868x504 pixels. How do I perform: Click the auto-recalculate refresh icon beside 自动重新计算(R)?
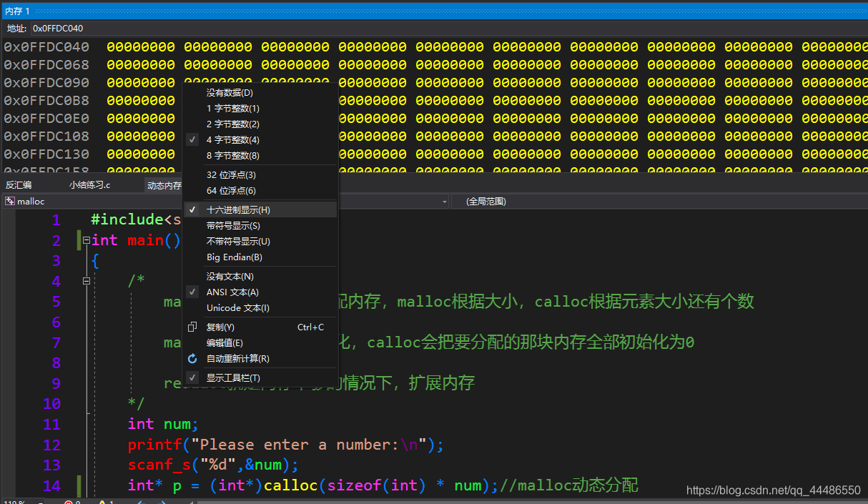point(192,358)
